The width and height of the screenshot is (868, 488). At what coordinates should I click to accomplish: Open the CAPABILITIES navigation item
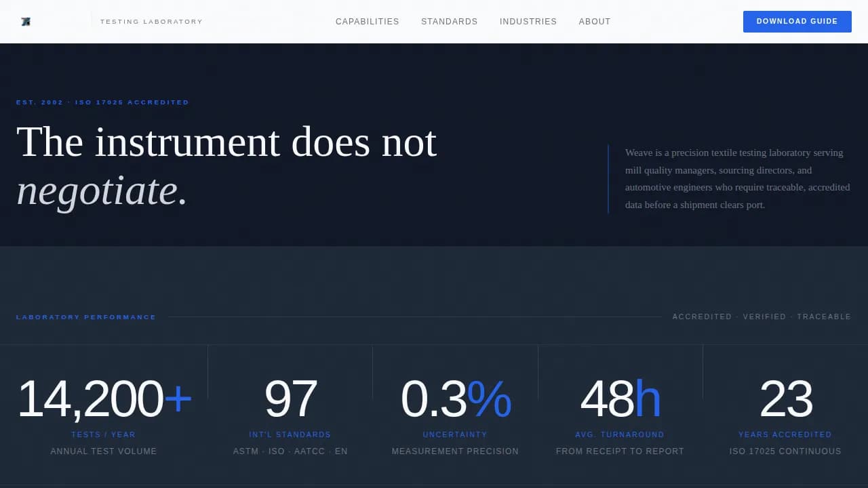[367, 21]
